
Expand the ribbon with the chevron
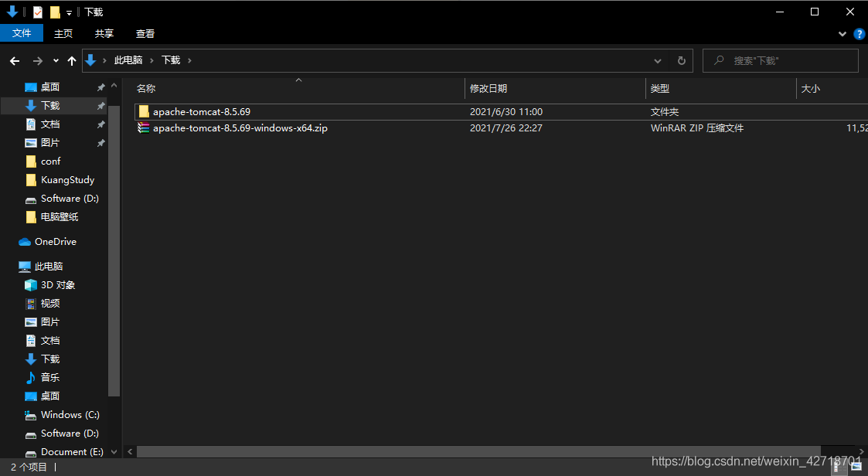[x=842, y=34]
